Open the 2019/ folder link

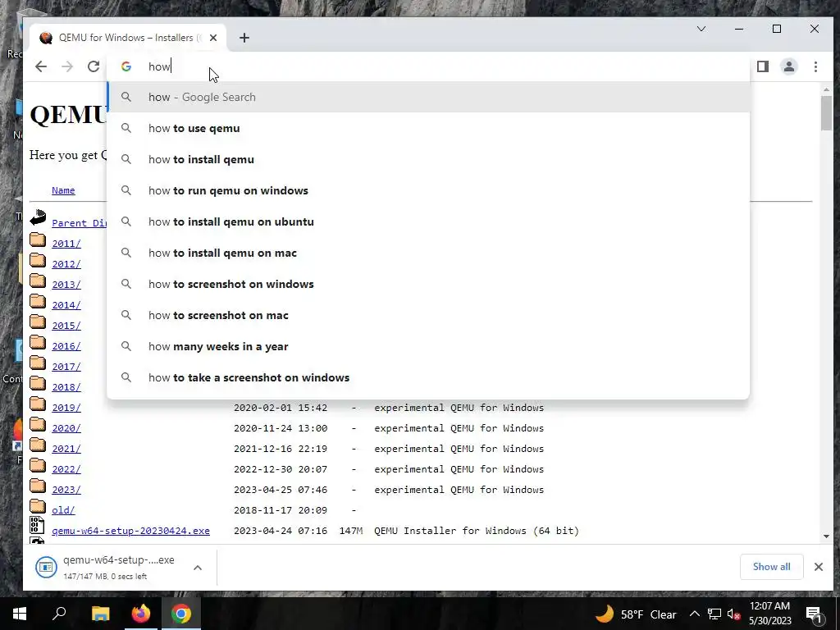click(x=66, y=408)
